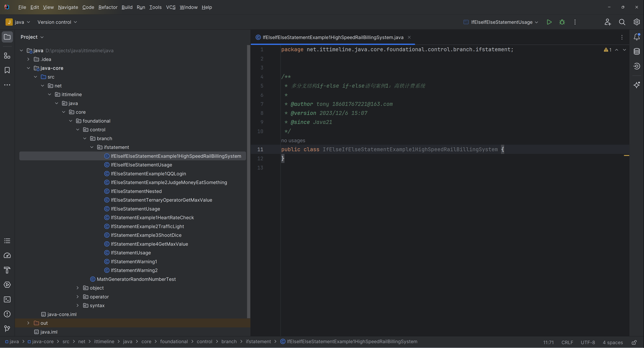The image size is (644, 348).
Task: Open the Project tool window icon
Action: [x=7, y=37]
